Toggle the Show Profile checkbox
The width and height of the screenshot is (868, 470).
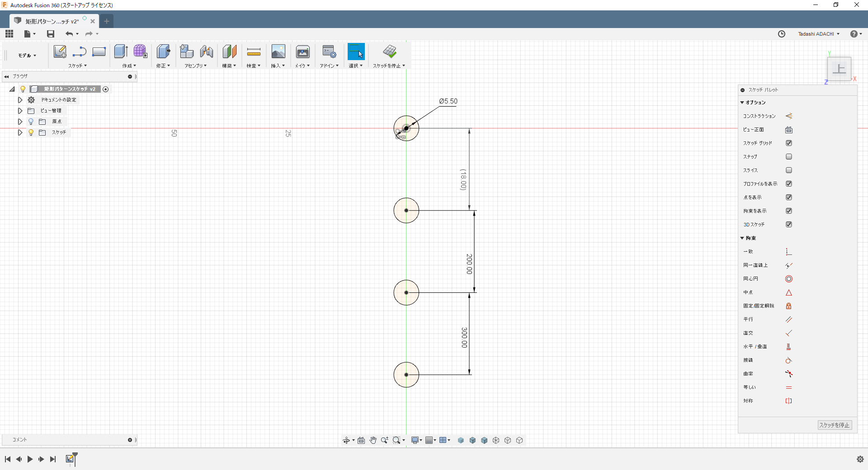pos(789,184)
